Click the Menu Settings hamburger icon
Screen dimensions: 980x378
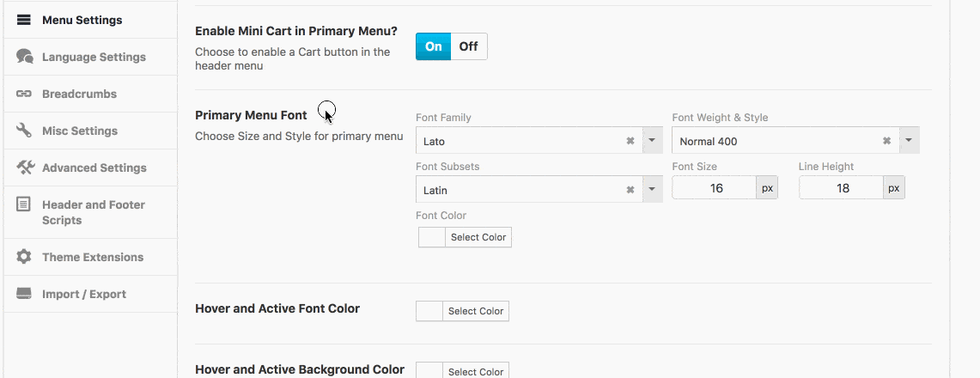[24, 20]
